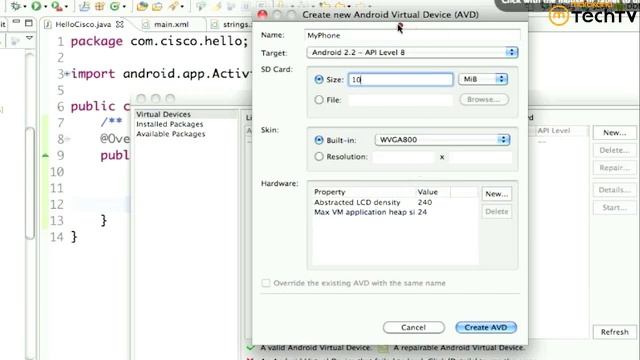Click the SD Card File path field
Viewport: 640px width, 360px height.
400,100
